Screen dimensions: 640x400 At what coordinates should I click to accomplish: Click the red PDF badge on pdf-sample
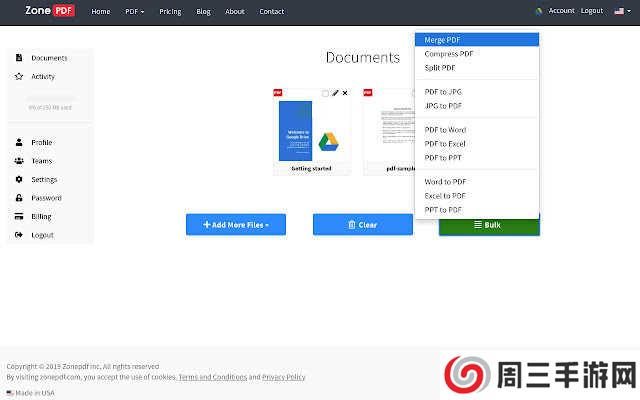coord(367,93)
